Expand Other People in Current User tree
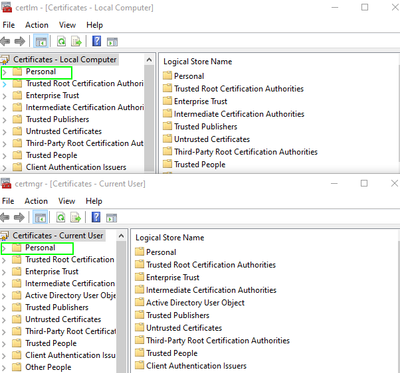This screenshot has width=400, height=373. click(4, 368)
